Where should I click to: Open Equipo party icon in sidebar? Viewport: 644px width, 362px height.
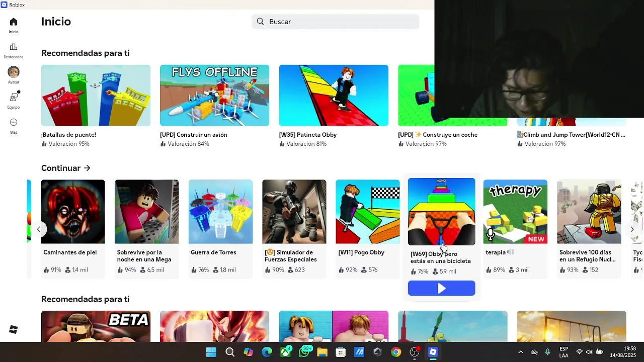[x=14, y=101]
